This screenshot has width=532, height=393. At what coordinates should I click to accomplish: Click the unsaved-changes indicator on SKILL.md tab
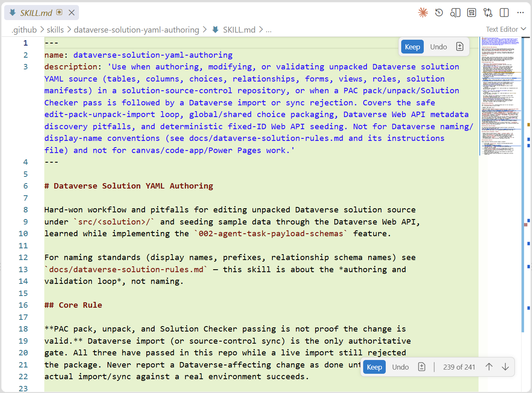(x=59, y=13)
